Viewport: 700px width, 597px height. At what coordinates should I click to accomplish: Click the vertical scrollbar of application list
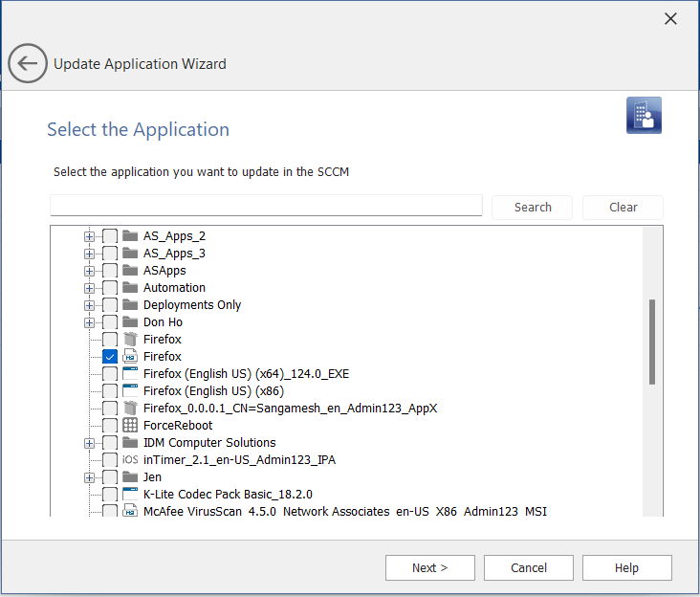click(x=652, y=342)
